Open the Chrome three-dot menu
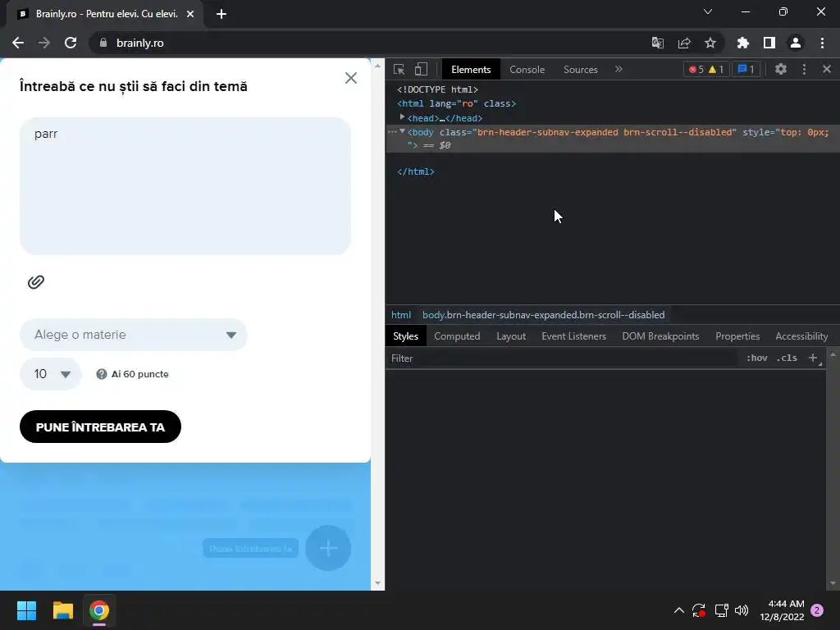The image size is (840, 630). pyautogui.click(x=822, y=43)
